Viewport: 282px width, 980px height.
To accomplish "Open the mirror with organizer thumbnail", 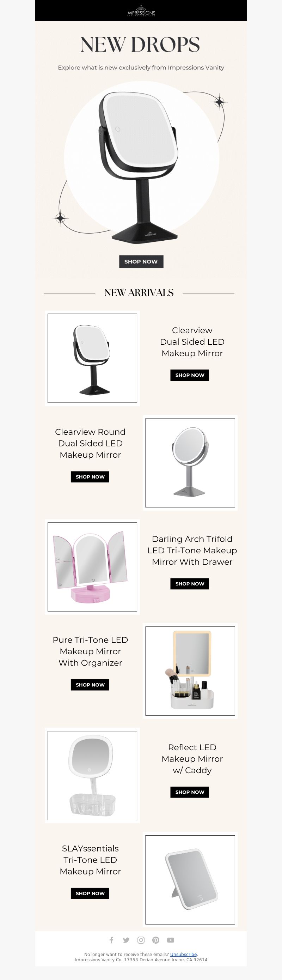I will (x=190, y=671).
